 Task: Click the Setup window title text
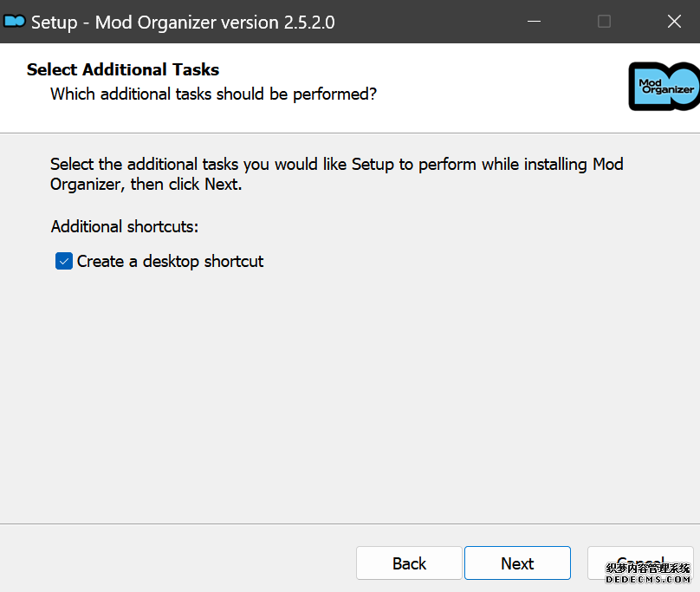click(183, 22)
